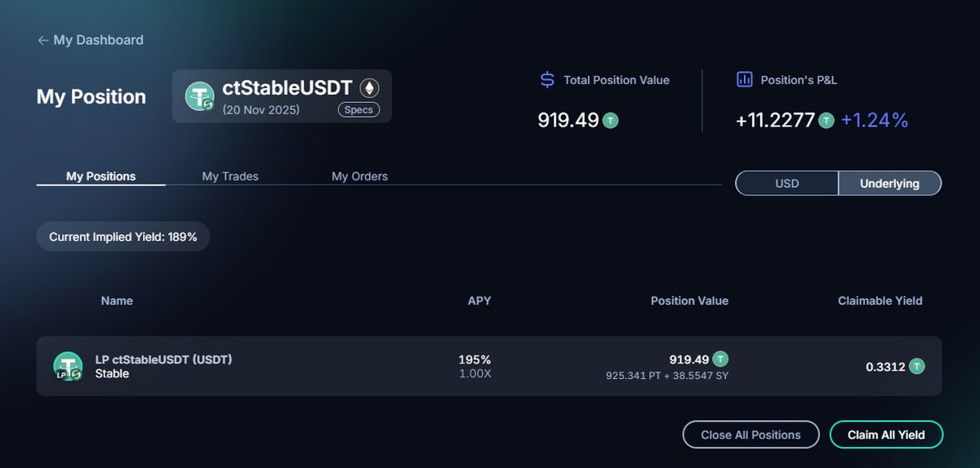Click the Close All Positions button
980x468 pixels.
(x=751, y=435)
